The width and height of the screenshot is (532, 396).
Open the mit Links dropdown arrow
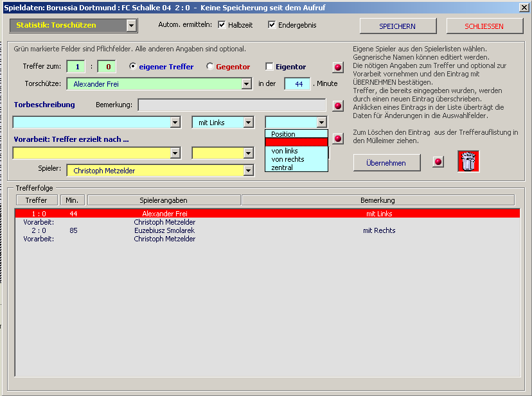pos(249,123)
